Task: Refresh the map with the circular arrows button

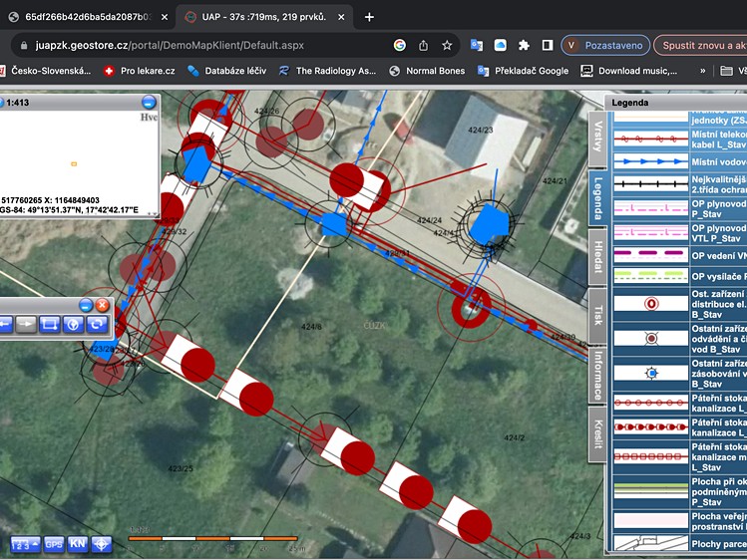Action: click(96, 325)
